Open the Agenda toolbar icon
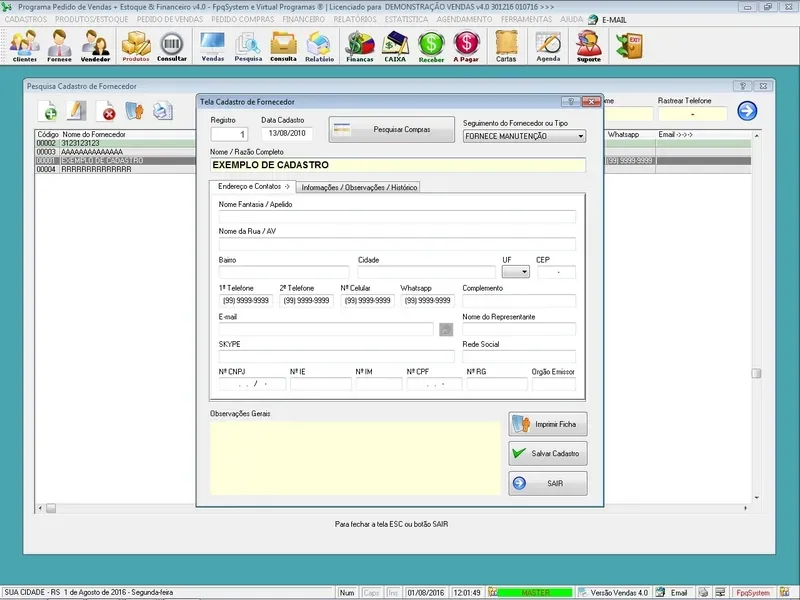Screen dimensions: 800x600 click(548, 46)
